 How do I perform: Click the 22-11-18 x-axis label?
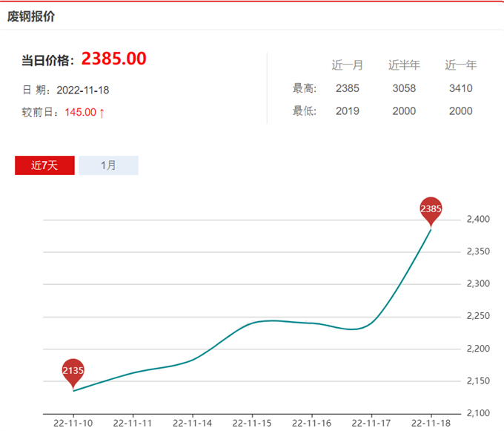(x=431, y=424)
